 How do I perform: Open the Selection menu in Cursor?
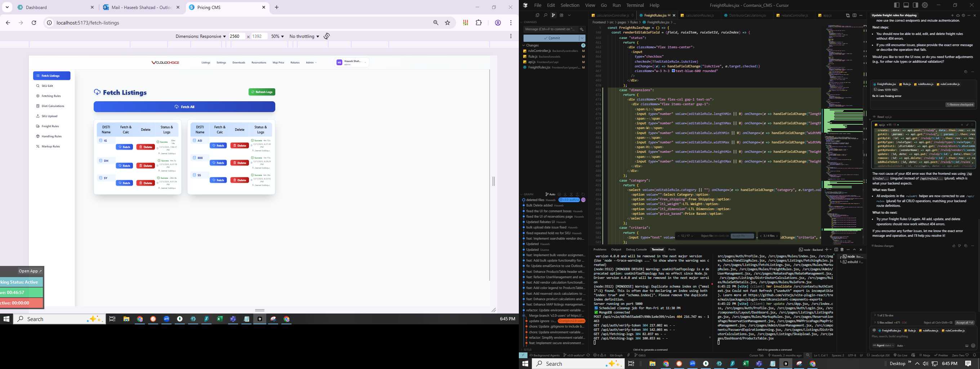(x=570, y=5)
